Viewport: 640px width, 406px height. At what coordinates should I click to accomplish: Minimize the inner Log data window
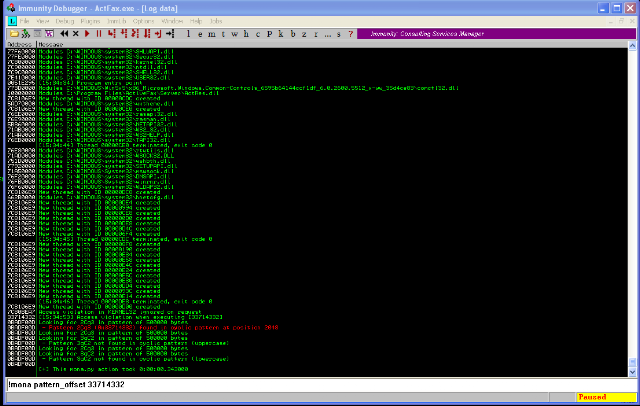click(x=611, y=21)
